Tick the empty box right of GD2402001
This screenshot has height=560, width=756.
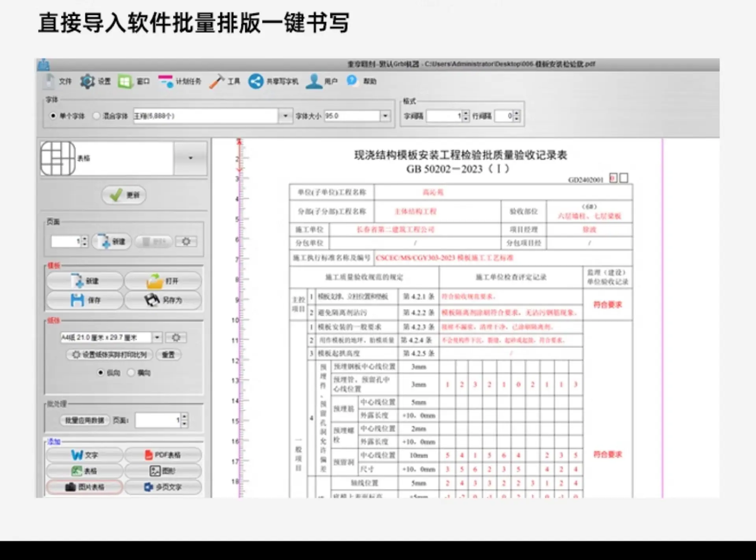624,179
